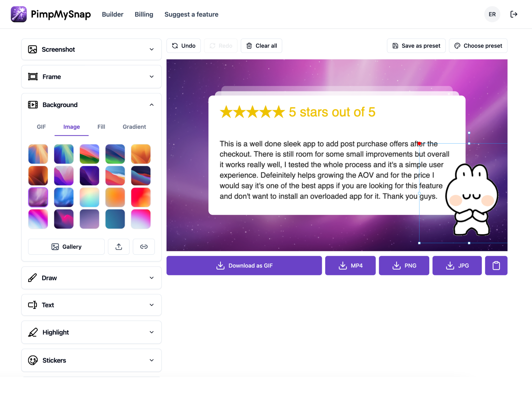This screenshot has width=532, height=399.
Task: Click the copy to clipboard icon button
Action: [x=496, y=265]
